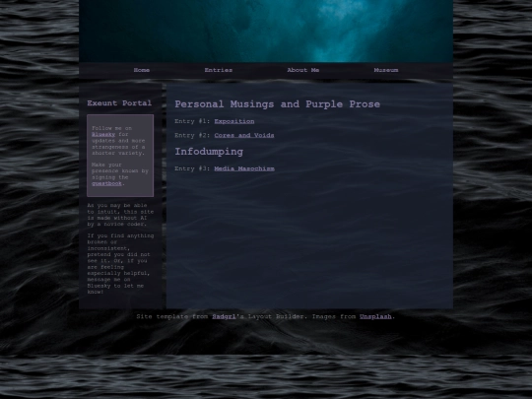
Task: Open the Home navigation link
Action: pyautogui.click(x=142, y=70)
